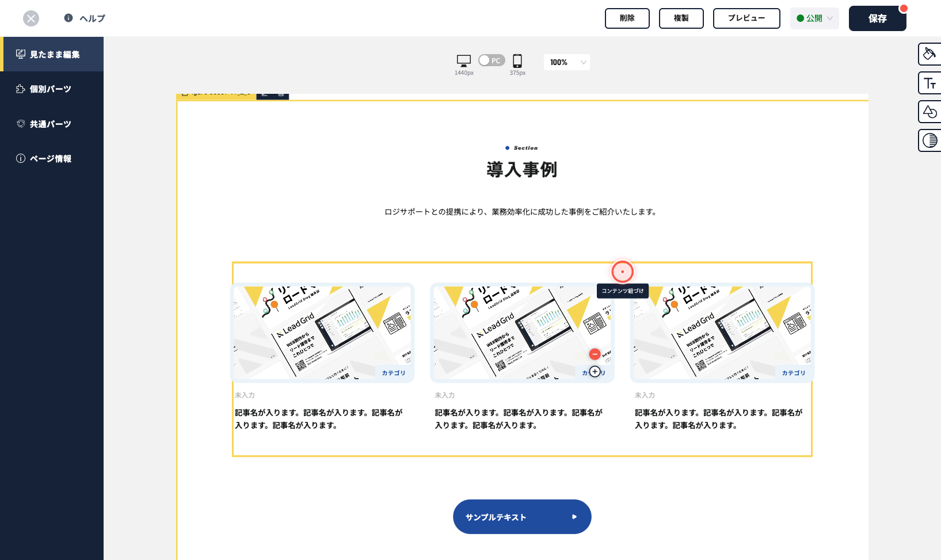Image resolution: width=941 pixels, height=560 pixels.
Task: Switch to 個別パーツ sidebar tab
Action: pos(52,89)
